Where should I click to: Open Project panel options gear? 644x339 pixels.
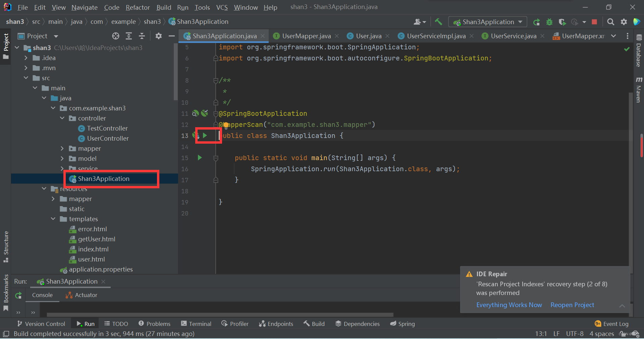point(159,36)
